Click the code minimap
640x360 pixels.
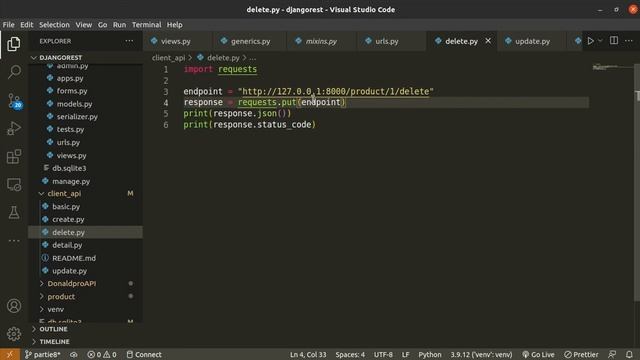[612, 67]
